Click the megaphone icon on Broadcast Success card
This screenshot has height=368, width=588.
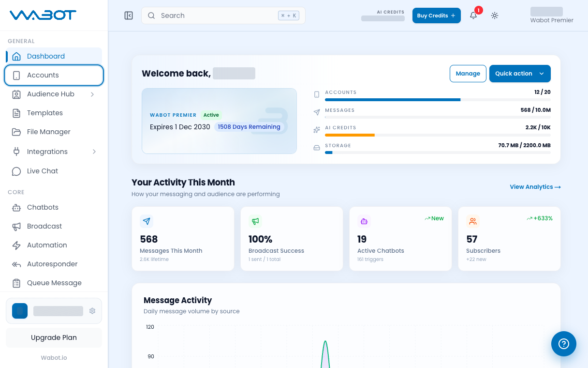tap(255, 221)
